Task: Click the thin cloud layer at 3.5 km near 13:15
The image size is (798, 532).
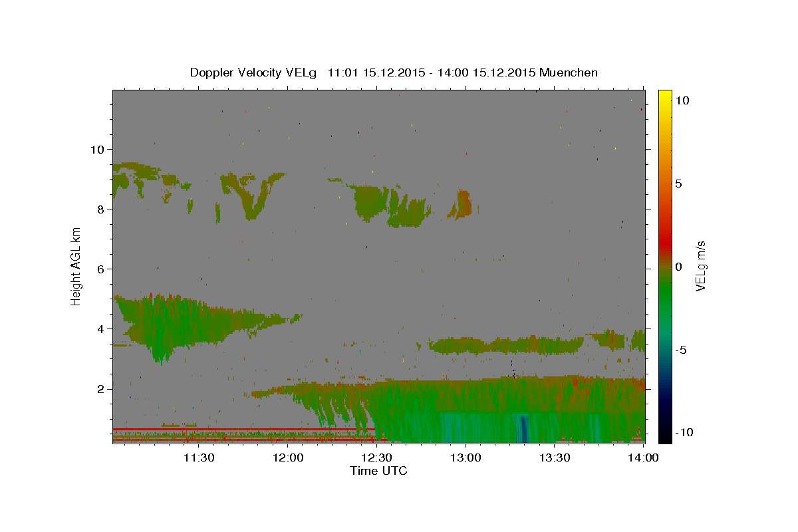Action: pyautogui.click(x=507, y=345)
